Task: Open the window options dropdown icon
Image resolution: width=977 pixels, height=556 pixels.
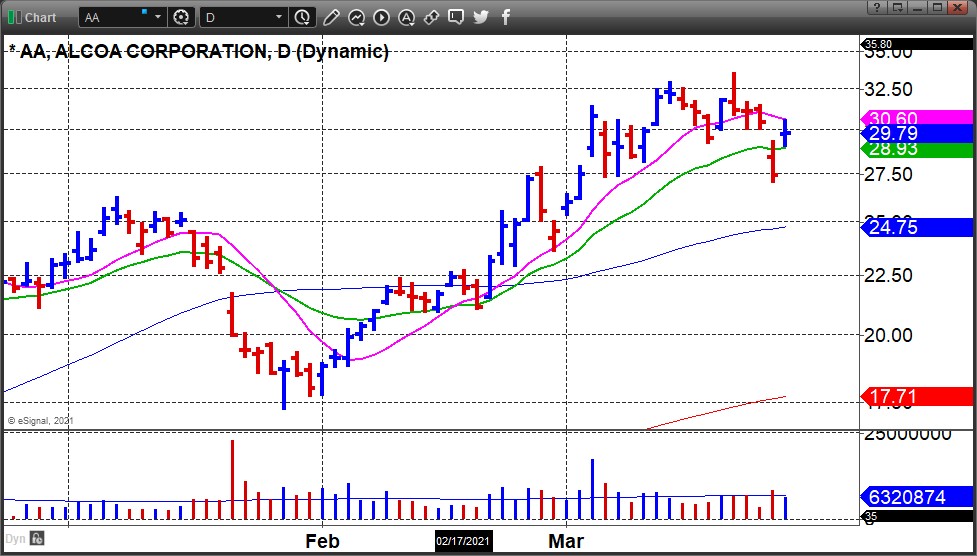Action: 897,7
